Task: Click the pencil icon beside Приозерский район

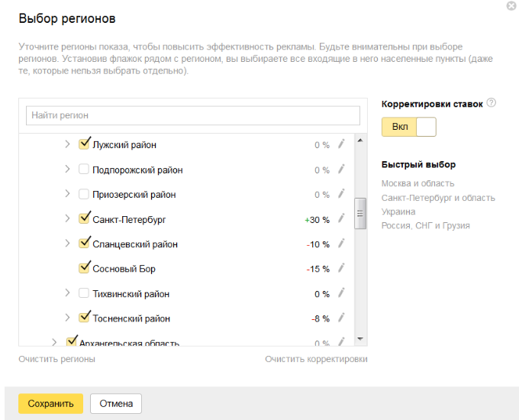Action: click(x=341, y=194)
